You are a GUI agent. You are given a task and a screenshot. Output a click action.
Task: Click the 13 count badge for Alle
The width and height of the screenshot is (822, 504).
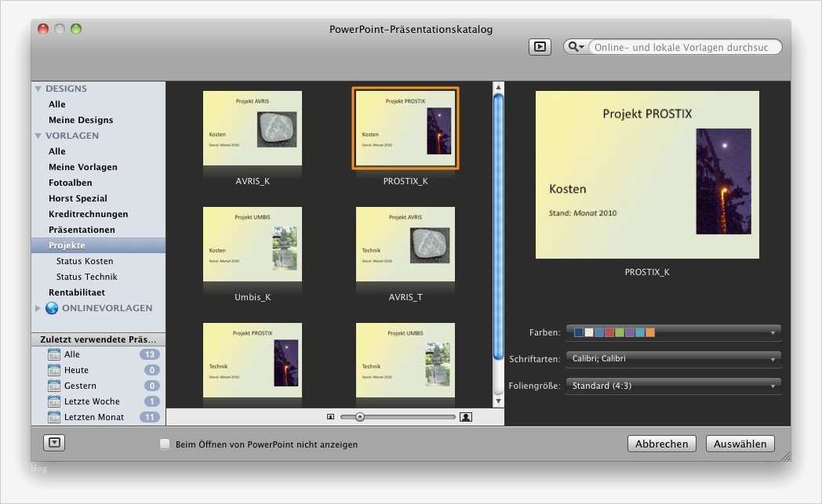coord(150,354)
